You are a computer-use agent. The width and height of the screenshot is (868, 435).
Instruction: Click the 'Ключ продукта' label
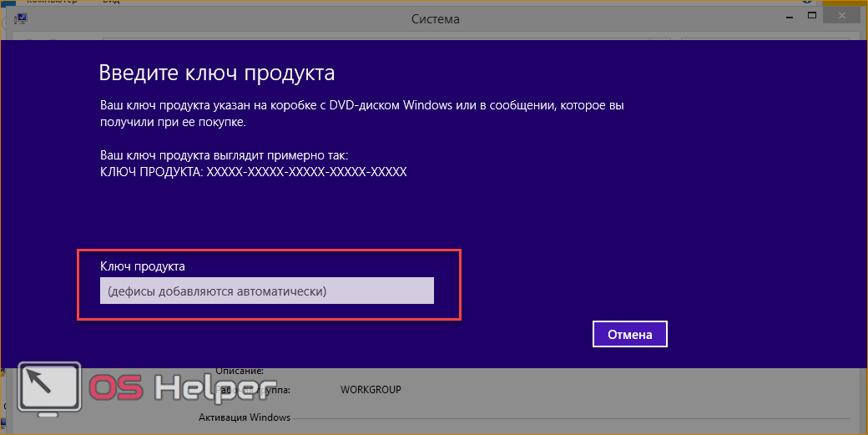142,266
